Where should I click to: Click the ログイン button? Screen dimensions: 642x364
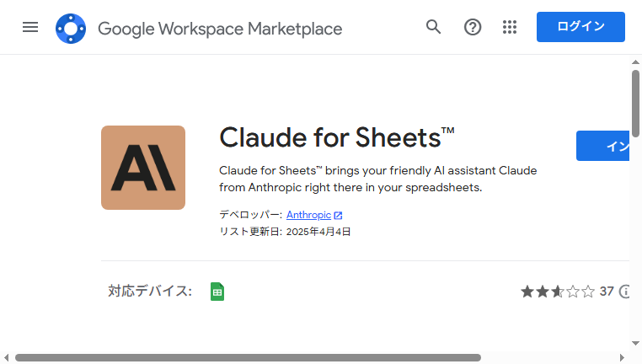tap(580, 27)
